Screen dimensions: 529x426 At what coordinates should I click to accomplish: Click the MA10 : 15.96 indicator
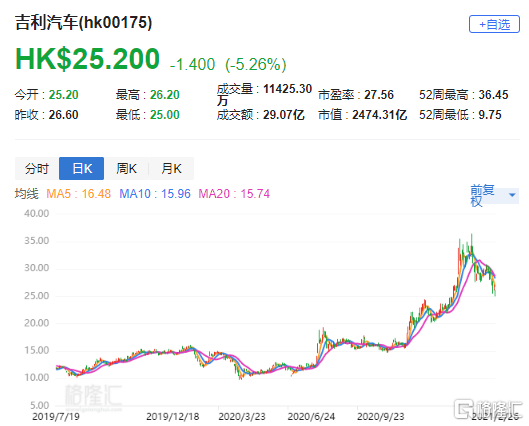pyautogui.click(x=155, y=194)
